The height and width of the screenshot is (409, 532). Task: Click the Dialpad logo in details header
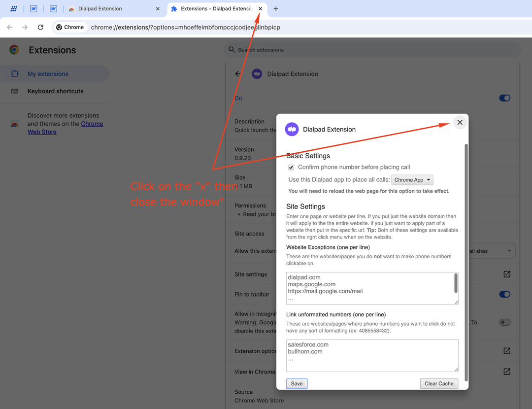(x=257, y=73)
